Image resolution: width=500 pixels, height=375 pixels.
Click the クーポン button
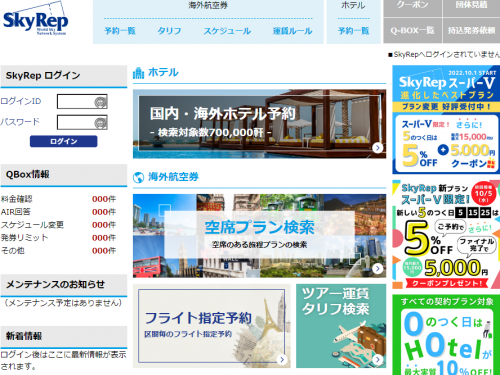click(x=412, y=8)
